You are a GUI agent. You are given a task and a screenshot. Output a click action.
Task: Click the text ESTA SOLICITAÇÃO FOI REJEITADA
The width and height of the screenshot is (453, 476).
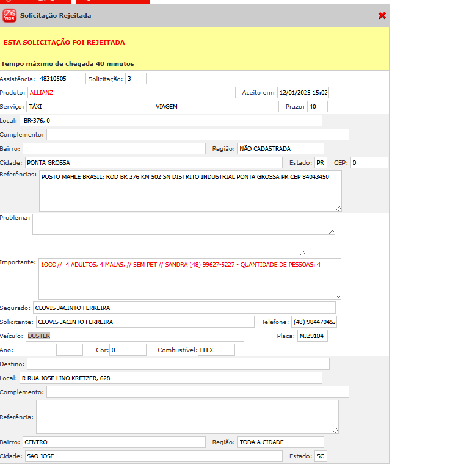(64, 43)
